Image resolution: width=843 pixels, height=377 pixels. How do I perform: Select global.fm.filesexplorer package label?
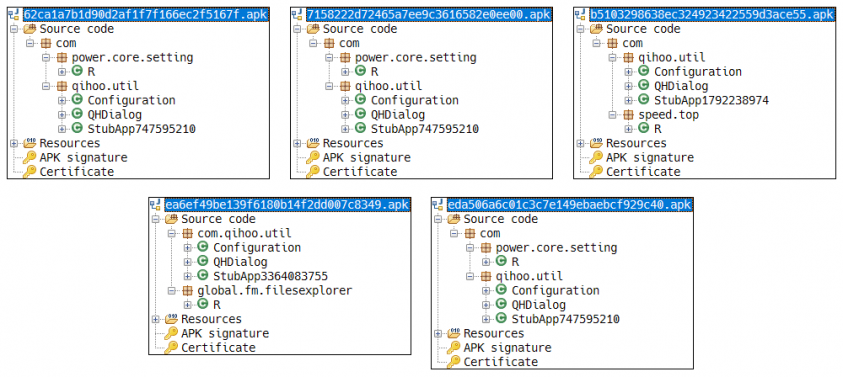274,290
